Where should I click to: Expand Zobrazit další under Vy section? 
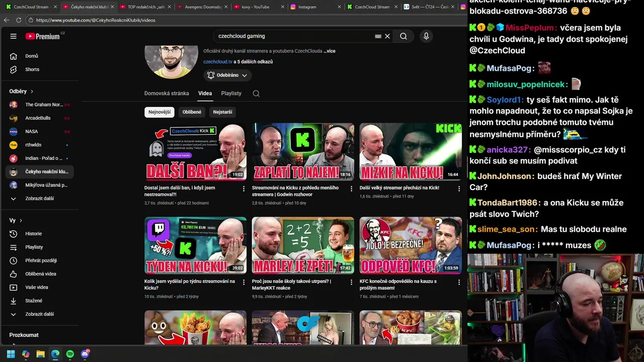pos(40,314)
